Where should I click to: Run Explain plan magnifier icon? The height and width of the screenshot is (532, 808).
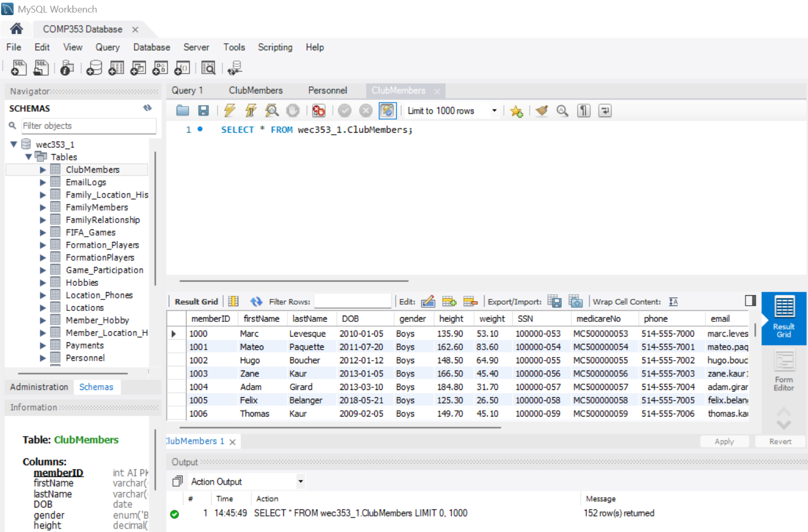[x=272, y=110]
